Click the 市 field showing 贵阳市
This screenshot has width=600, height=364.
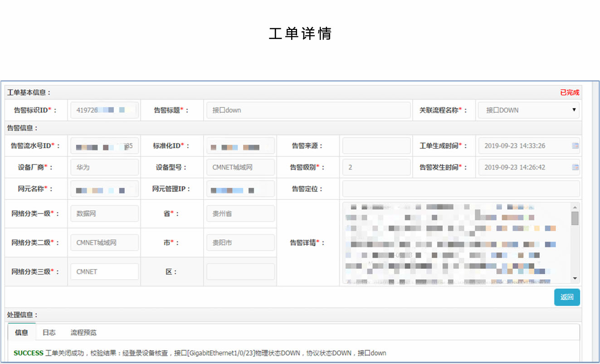[240, 243]
